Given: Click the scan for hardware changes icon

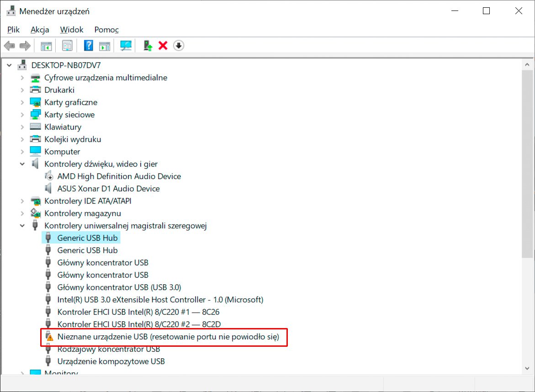Looking at the screenshot, I should pyautogui.click(x=126, y=45).
